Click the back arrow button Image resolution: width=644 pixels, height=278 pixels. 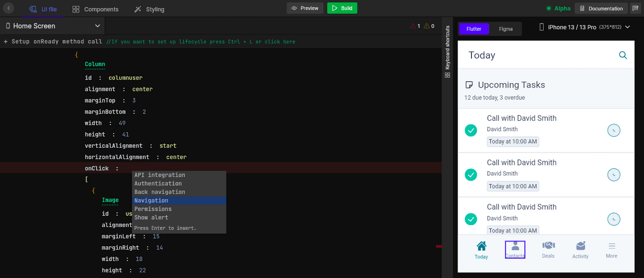coord(9,9)
